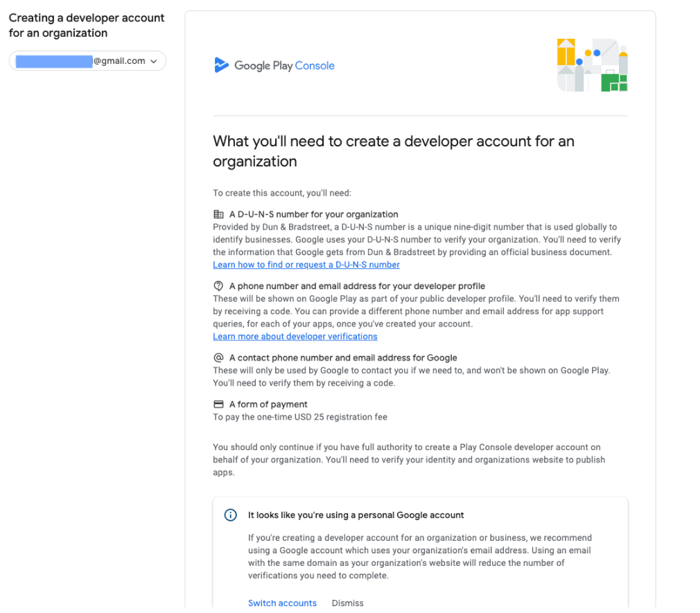Image resolution: width=700 pixels, height=613 pixels.
Task: Click the @ contact icon
Action: pyautogui.click(x=218, y=358)
